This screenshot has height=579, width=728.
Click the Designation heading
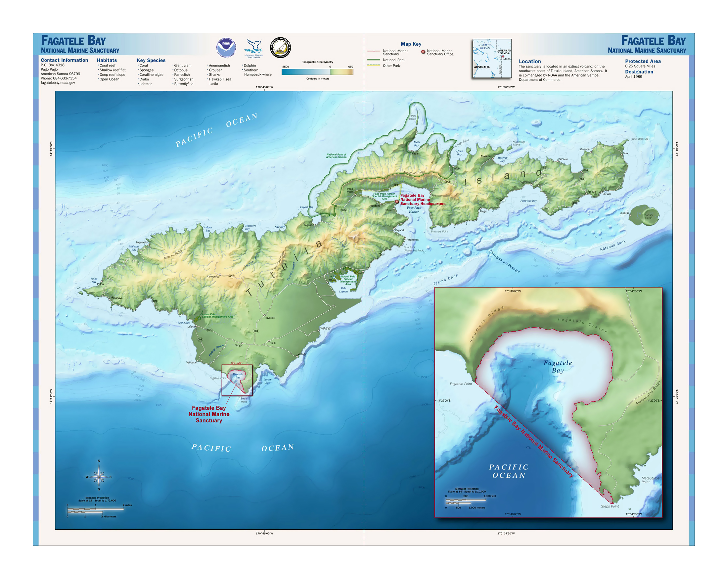[639, 71]
